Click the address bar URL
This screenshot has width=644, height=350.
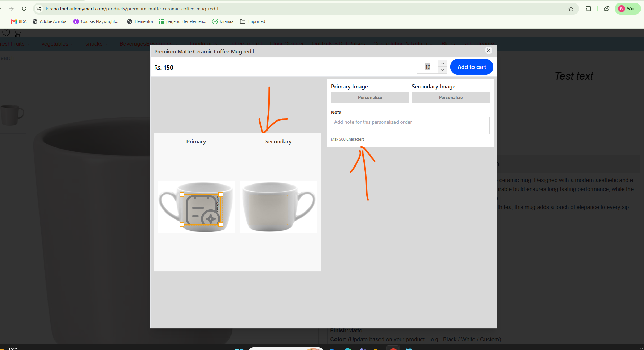coord(132,9)
